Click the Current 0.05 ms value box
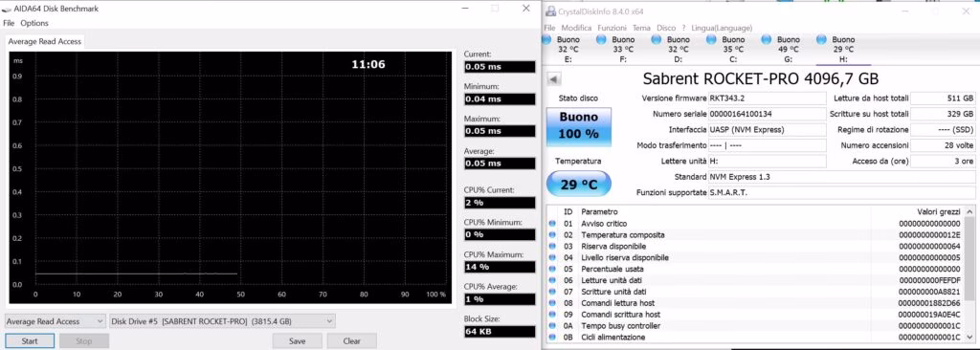 coord(500,67)
